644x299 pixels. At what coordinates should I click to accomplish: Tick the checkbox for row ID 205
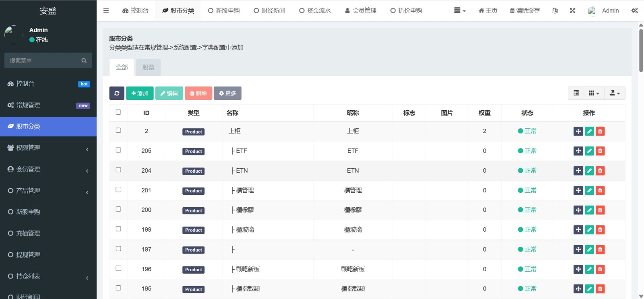click(x=118, y=150)
